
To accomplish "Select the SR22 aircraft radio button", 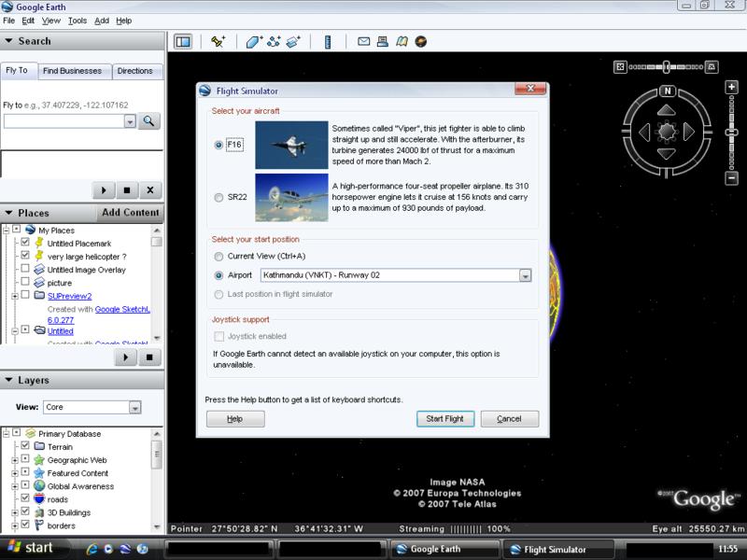I will [218, 198].
